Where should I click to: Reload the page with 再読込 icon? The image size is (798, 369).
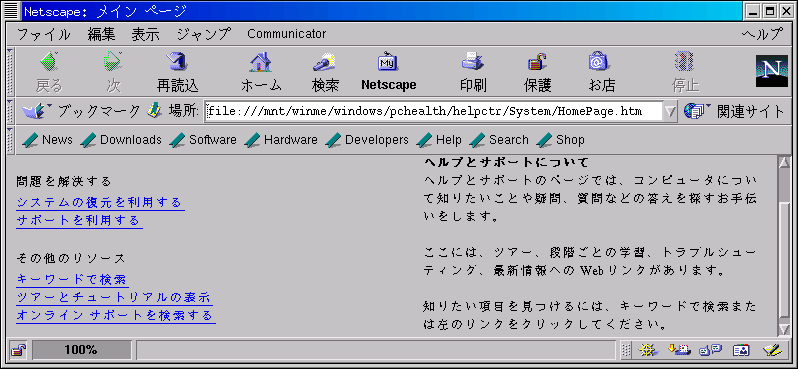(178, 62)
